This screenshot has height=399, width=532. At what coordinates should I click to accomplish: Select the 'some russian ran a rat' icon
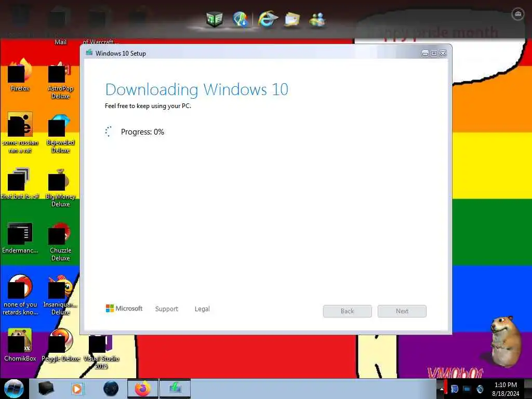pos(20,133)
